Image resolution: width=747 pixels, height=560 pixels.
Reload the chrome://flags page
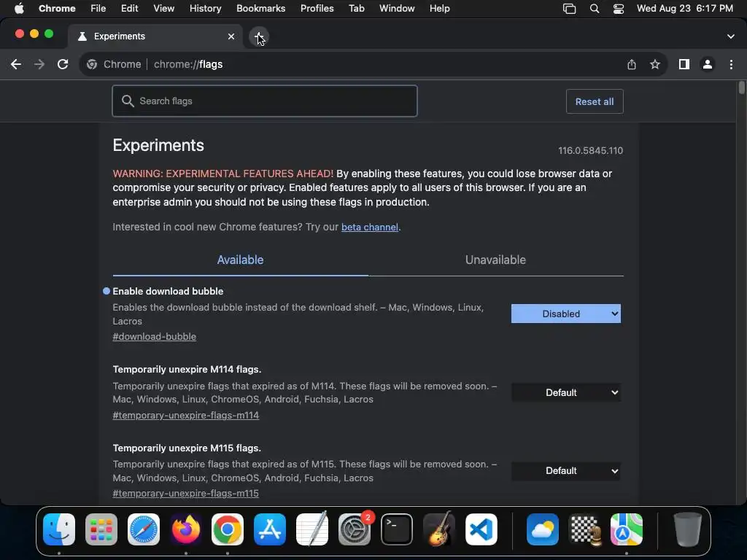coord(63,64)
